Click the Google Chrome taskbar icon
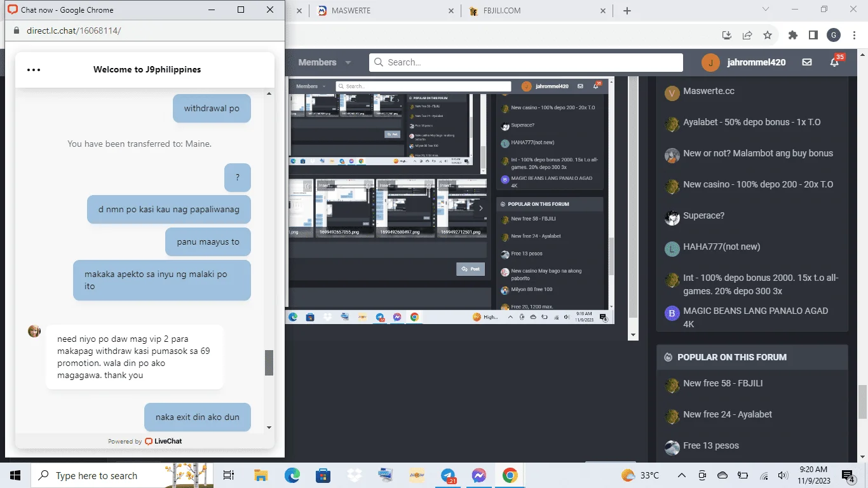The height and width of the screenshot is (488, 868). coord(510,475)
